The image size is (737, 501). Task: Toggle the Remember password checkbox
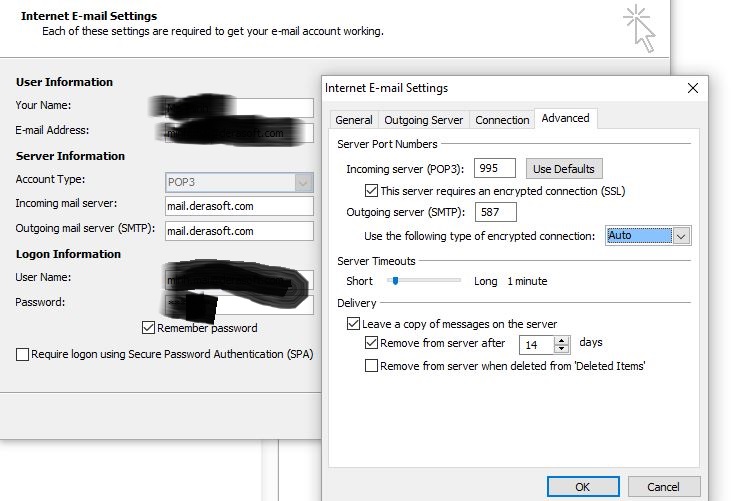[149, 328]
